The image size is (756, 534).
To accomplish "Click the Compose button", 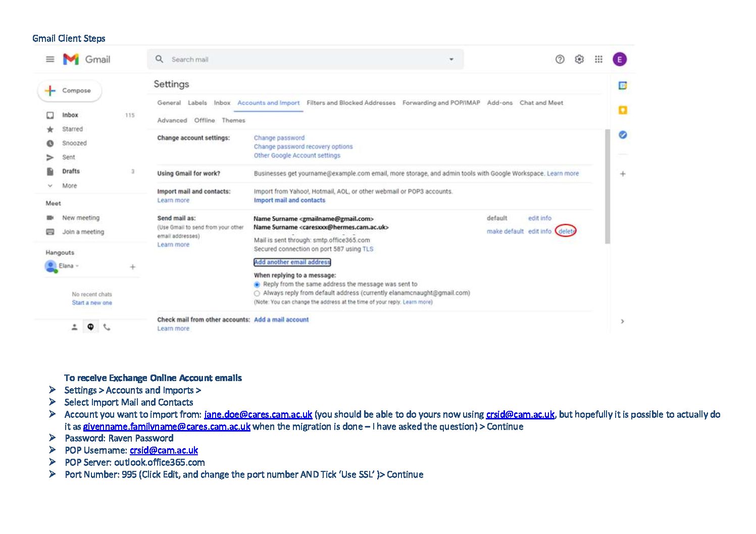I will (70, 91).
